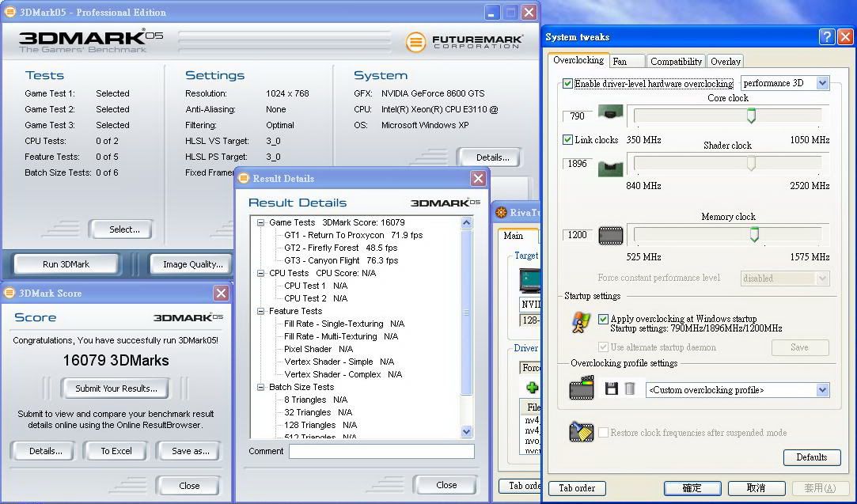This screenshot has height=504, width=857.
Task: Click the green plus icon in RivaTuner
Action: coord(532,387)
